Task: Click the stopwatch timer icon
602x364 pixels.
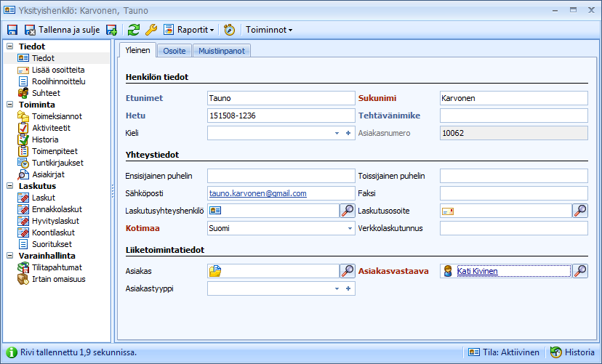Action: (x=229, y=30)
